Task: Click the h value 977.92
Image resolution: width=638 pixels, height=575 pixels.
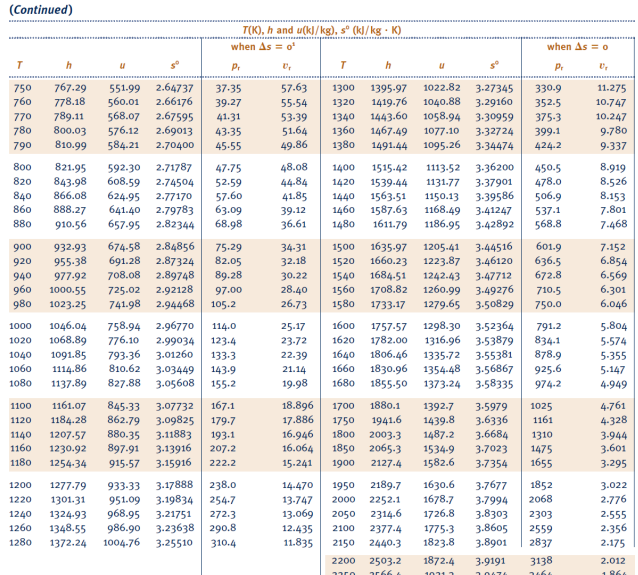Action: click(70, 275)
